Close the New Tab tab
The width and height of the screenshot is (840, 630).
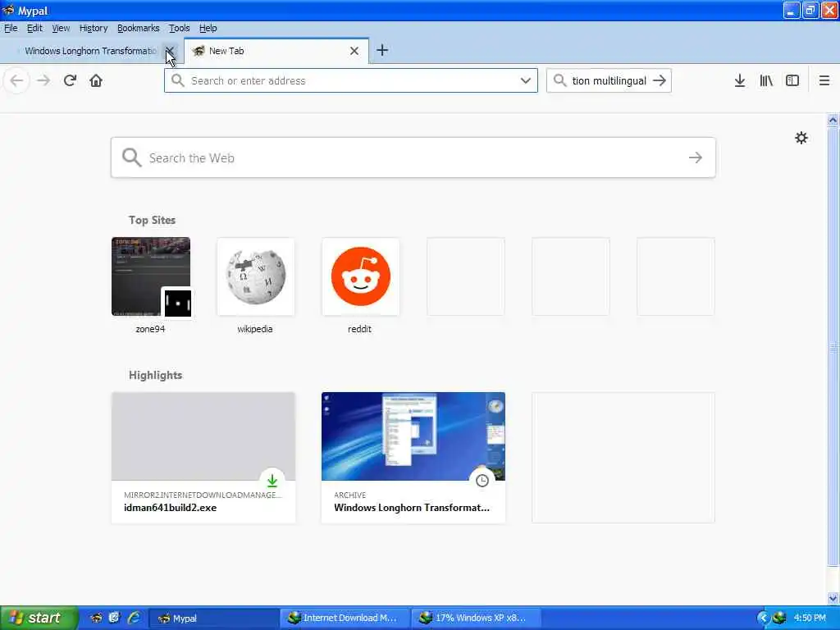(354, 51)
